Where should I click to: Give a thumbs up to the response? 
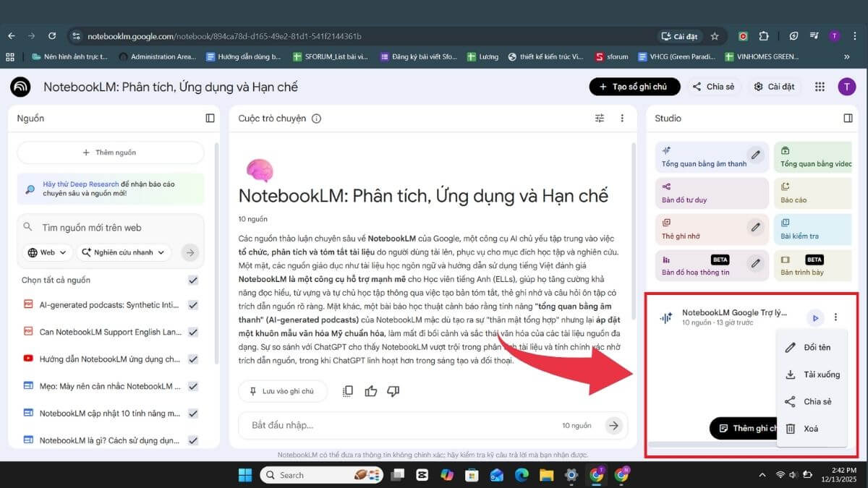370,390
